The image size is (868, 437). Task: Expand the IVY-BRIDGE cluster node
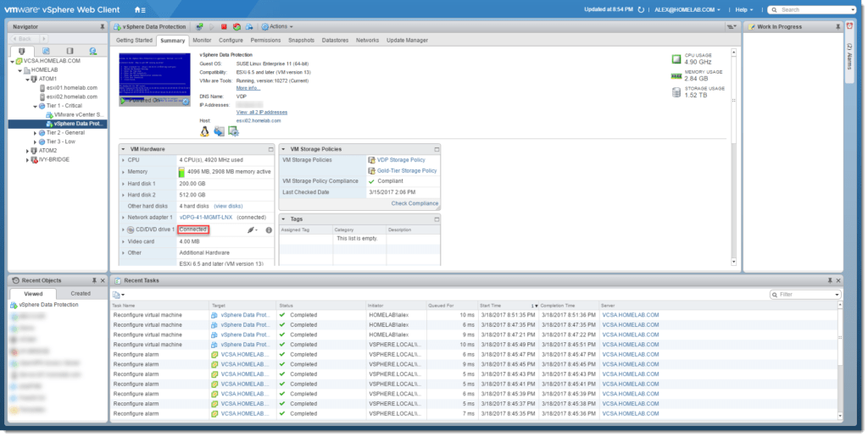(x=27, y=160)
